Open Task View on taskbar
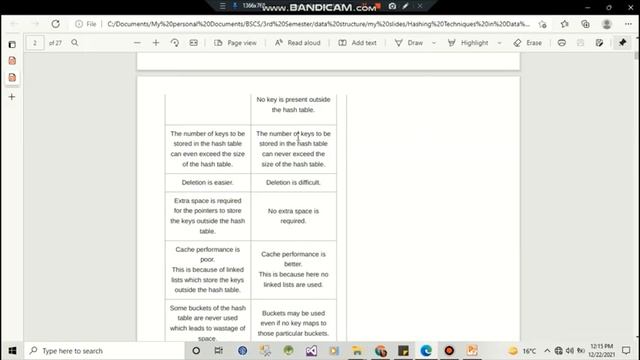This screenshot has width=640, height=360. 219,351
